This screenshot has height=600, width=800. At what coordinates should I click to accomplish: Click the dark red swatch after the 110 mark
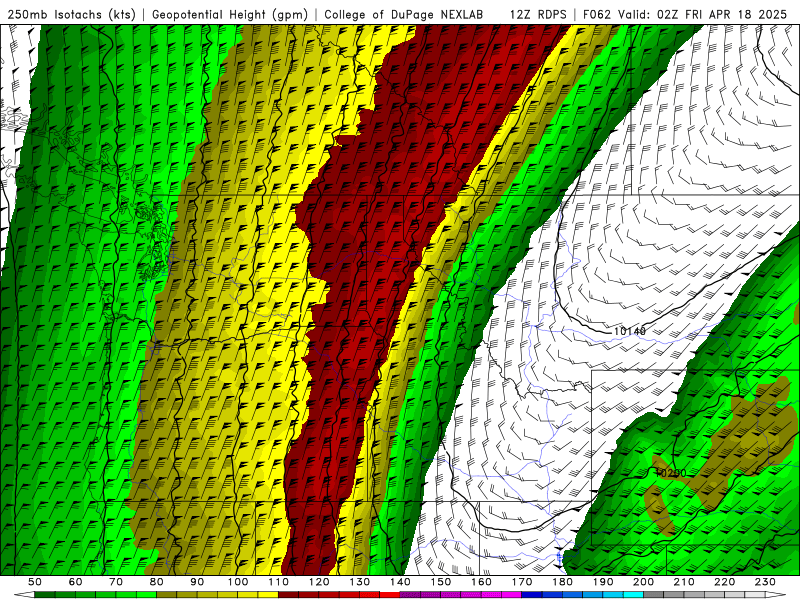pos(288,595)
